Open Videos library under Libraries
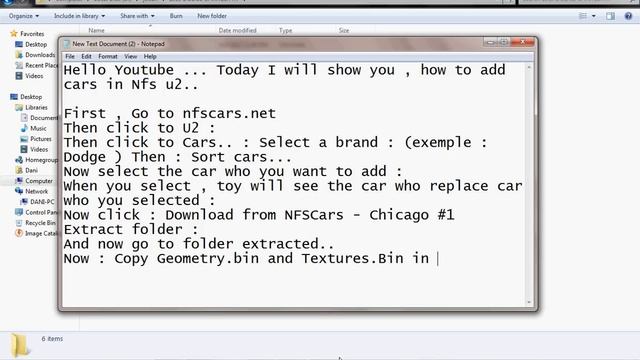This screenshot has height=360, width=640. point(39,150)
